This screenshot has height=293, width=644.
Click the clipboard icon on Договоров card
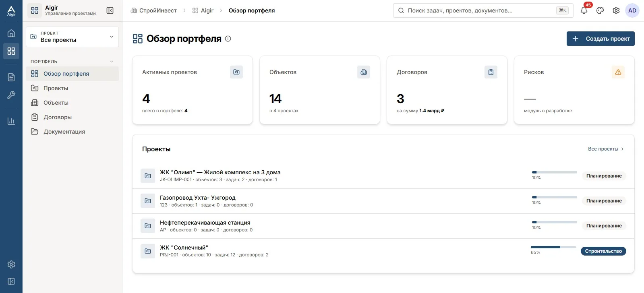491,72
